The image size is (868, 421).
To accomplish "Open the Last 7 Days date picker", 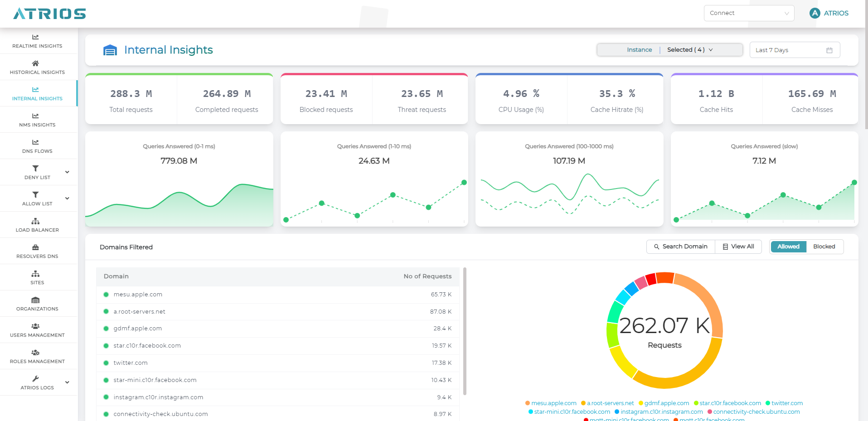I will [x=794, y=50].
